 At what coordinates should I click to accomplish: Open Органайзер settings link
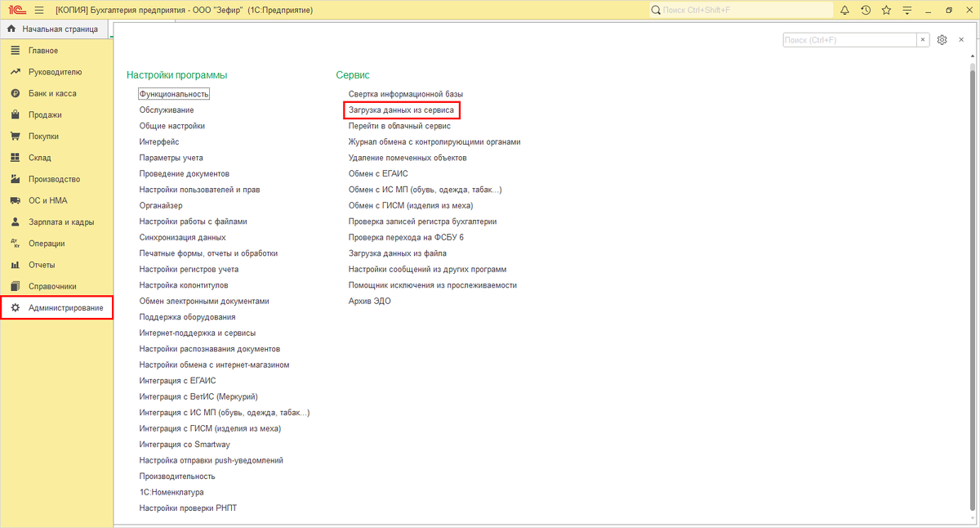click(x=161, y=205)
